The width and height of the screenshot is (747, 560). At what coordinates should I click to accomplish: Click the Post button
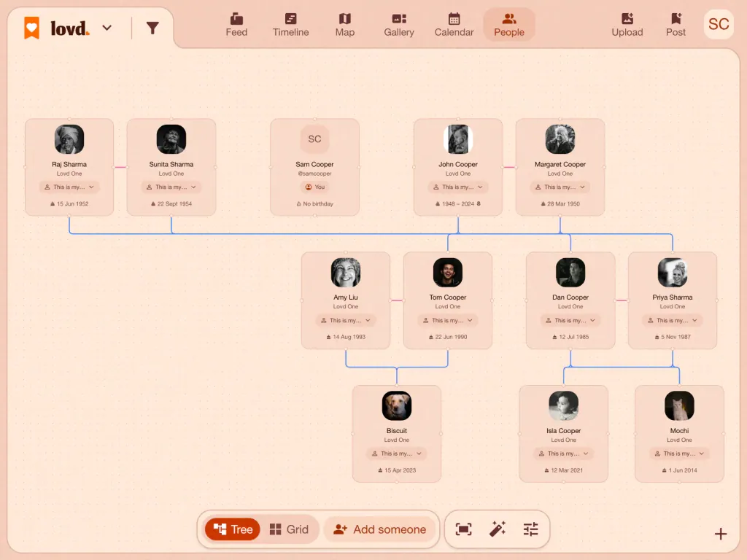point(676,26)
